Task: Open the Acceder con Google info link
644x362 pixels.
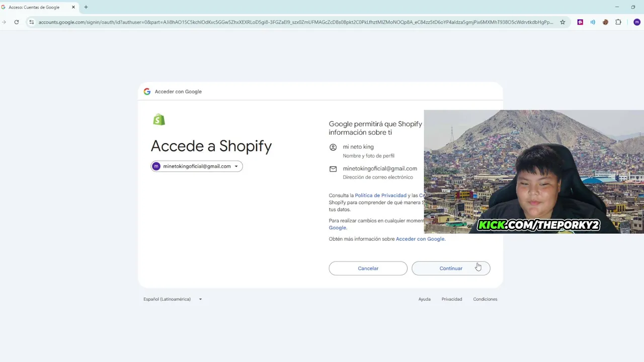Action: [x=420, y=239]
